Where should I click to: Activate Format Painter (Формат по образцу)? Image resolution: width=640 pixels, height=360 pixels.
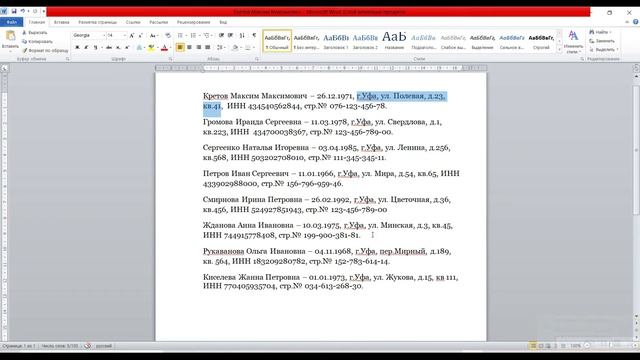click(x=45, y=50)
